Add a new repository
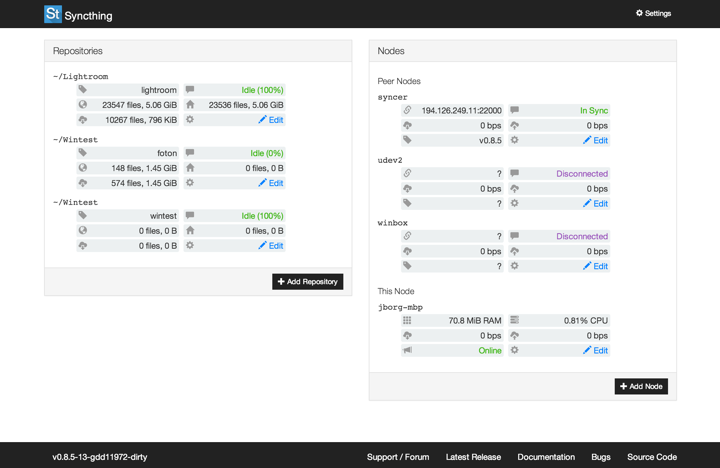The height and width of the screenshot is (468, 720). click(x=308, y=282)
